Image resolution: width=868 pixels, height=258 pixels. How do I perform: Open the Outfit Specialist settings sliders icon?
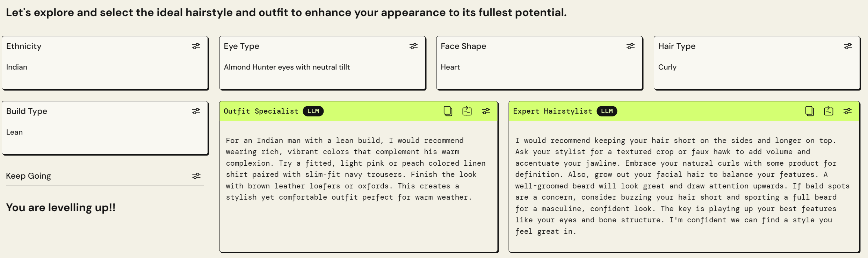point(486,111)
